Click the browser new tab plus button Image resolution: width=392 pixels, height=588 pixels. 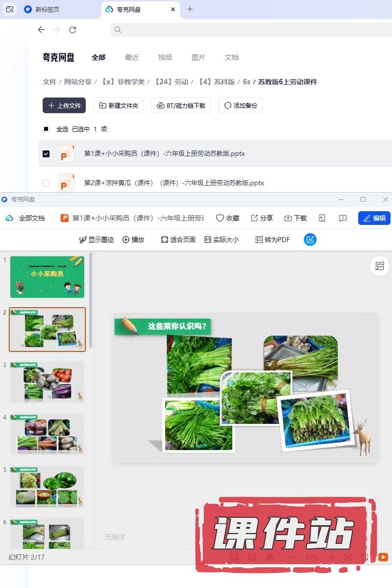pos(190,9)
